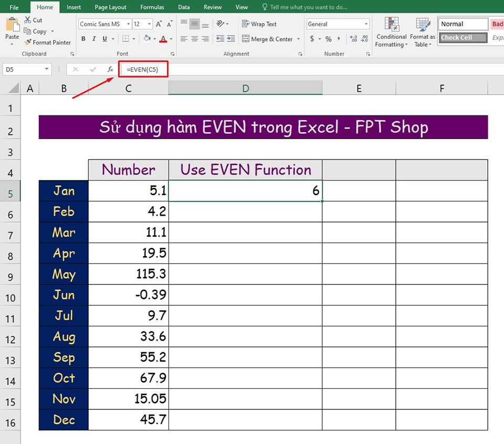Apply the Check Cell style

pyautogui.click(x=463, y=38)
